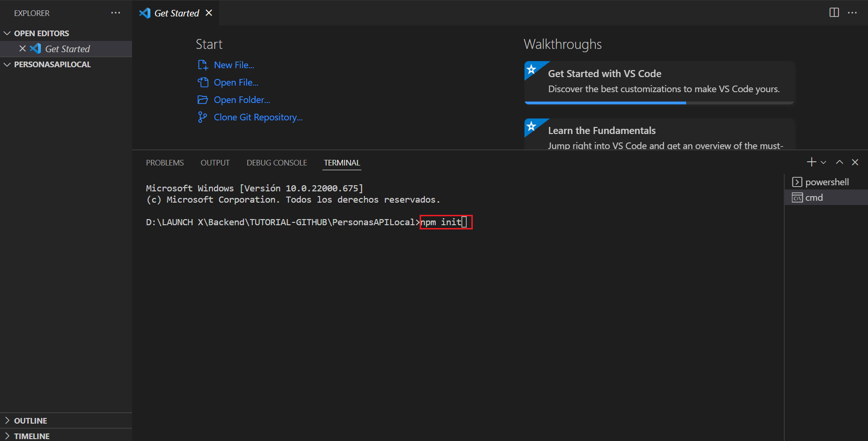Viewport: 868px width, 441px height.
Task: Click the Clone Git Repository... link
Action: [258, 117]
